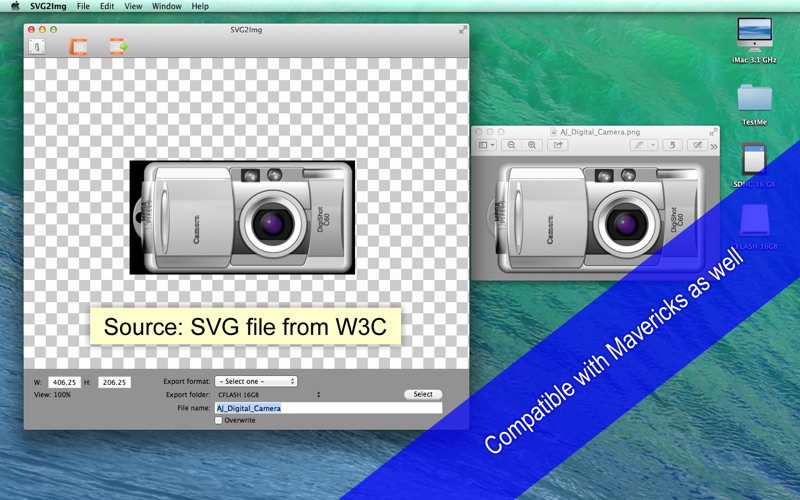The width and height of the screenshot is (800, 500).
Task: Open the Edit menu
Action: point(107,6)
